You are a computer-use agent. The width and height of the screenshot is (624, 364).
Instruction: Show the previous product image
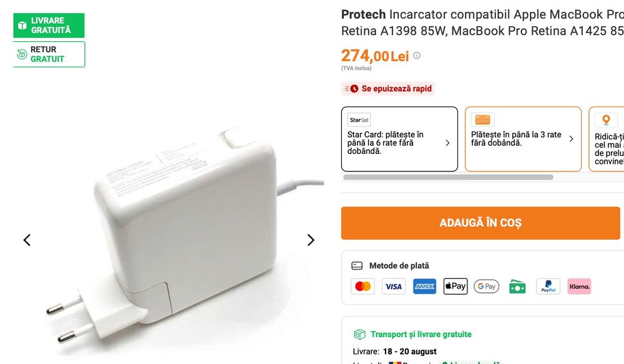(x=27, y=240)
